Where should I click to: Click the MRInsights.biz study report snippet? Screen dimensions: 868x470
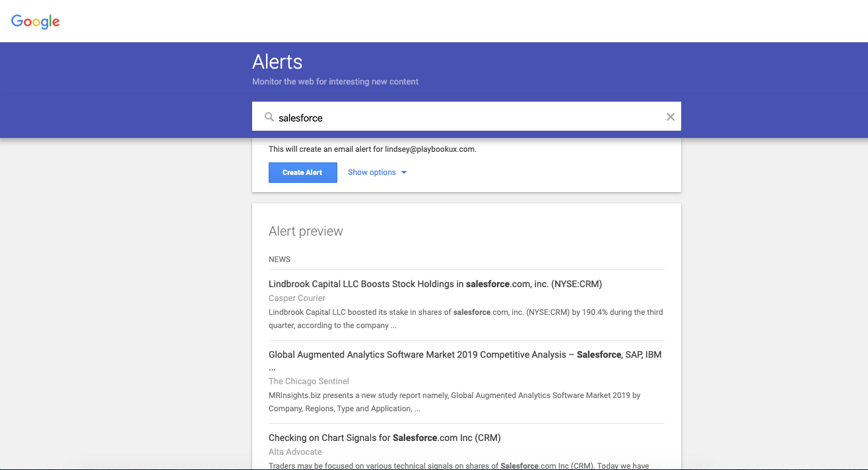(455, 402)
